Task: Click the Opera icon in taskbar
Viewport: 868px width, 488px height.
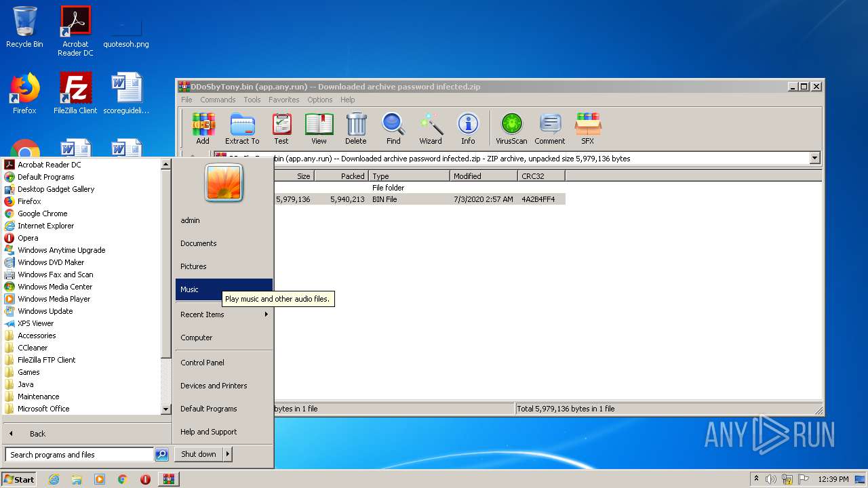Action: point(145,479)
